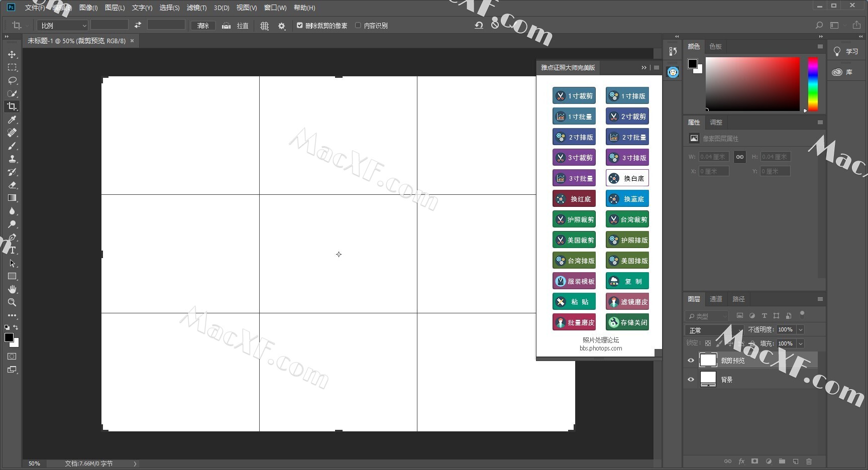This screenshot has width=868, height=470.
Task: Click the 换白底 button
Action: [x=627, y=178]
